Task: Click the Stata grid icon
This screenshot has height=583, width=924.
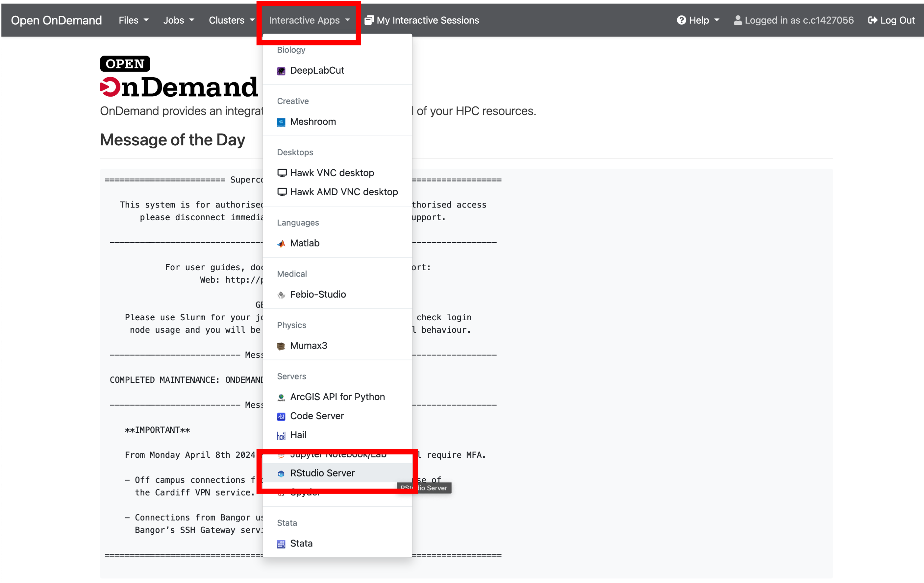Action: point(281,544)
